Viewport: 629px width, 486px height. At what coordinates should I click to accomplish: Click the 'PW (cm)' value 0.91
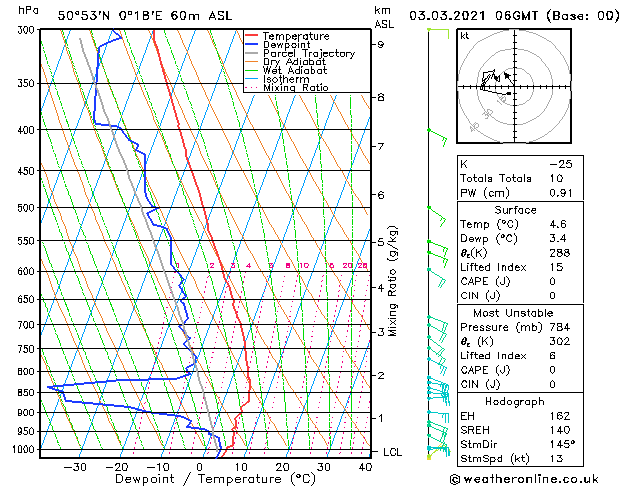[x=561, y=193]
